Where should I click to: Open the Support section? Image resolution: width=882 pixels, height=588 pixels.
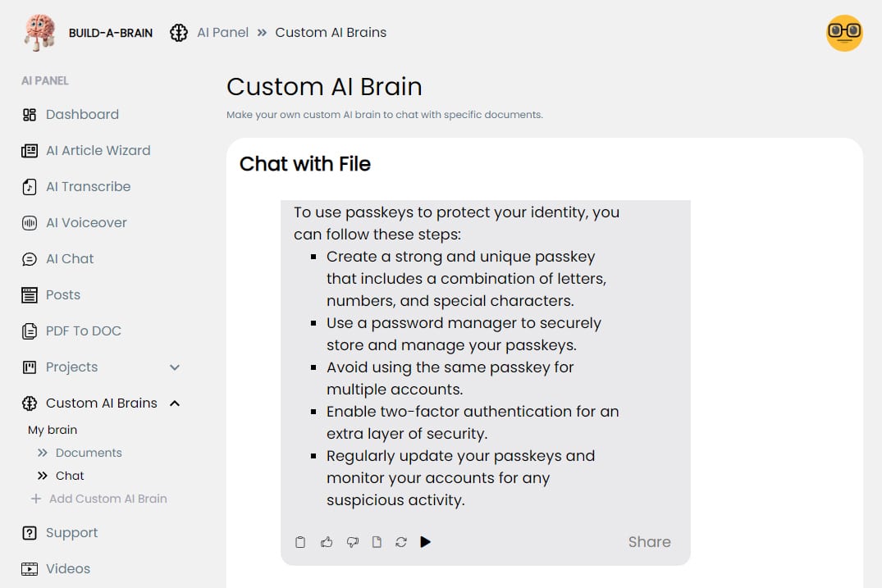(x=72, y=532)
